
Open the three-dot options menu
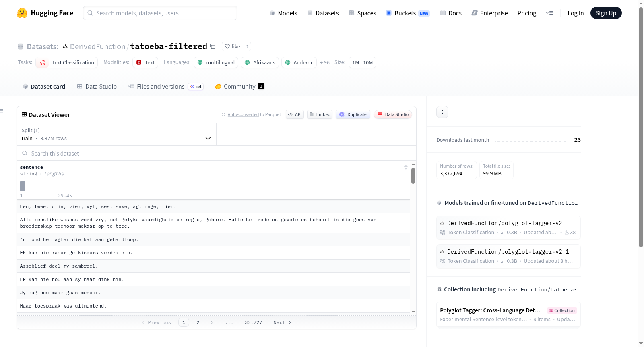click(442, 112)
